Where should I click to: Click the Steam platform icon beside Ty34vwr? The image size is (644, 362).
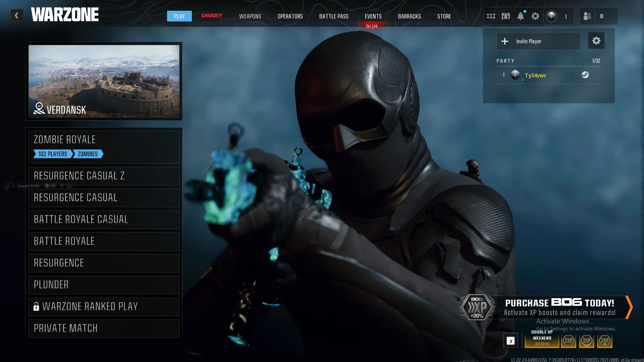[x=585, y=75]
